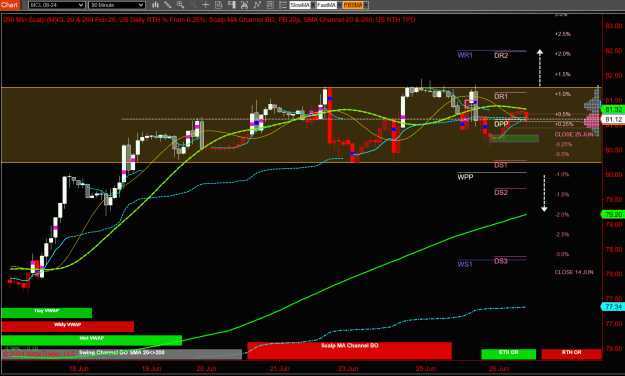Toggle the red RTH OR button

(x=571, y=354)
